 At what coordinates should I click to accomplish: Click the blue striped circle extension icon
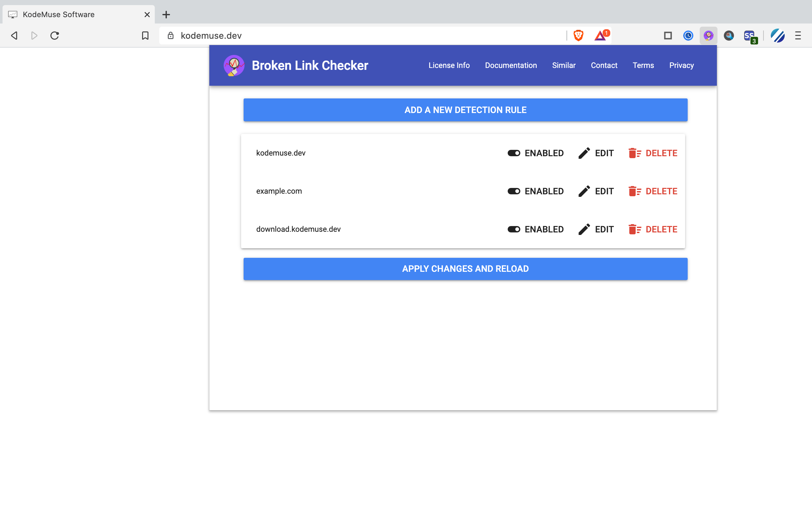point(777,35)
